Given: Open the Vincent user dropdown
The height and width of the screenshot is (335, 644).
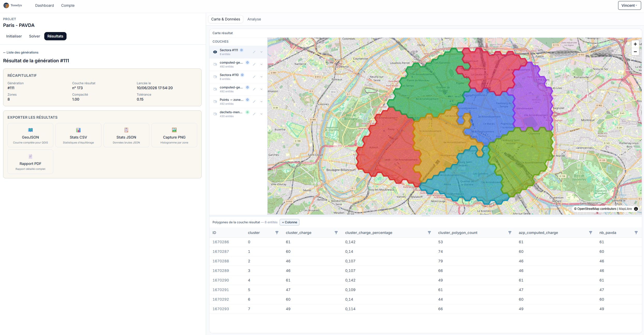Looking at the screenshot, I should (630, 5).
